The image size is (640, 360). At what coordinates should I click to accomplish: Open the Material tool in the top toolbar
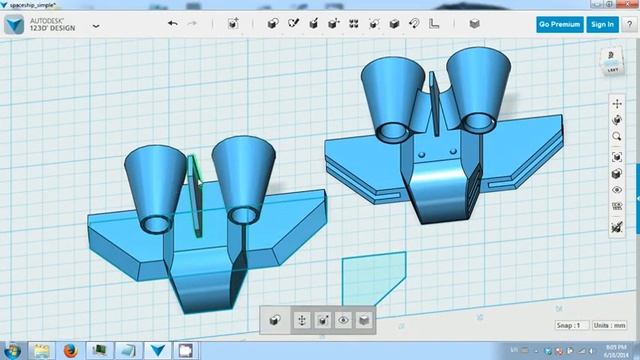point(474,24)
